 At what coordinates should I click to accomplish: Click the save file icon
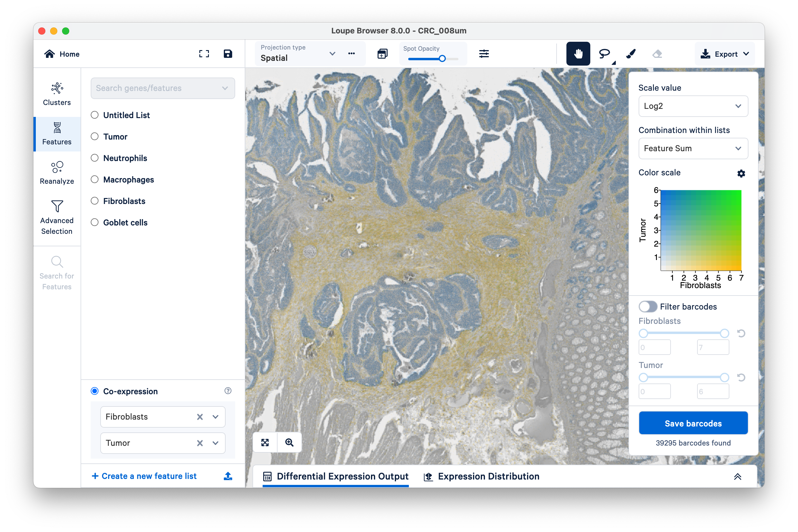click(x=228, y=54)
